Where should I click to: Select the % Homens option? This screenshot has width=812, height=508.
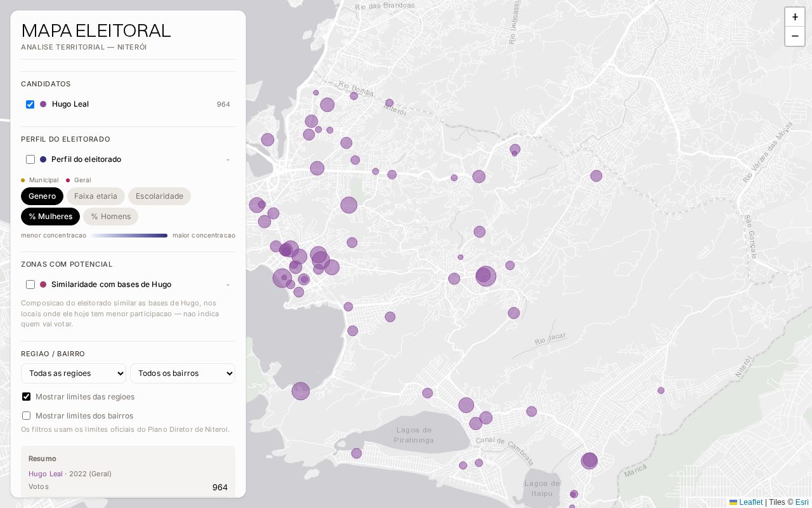point(110,217)
